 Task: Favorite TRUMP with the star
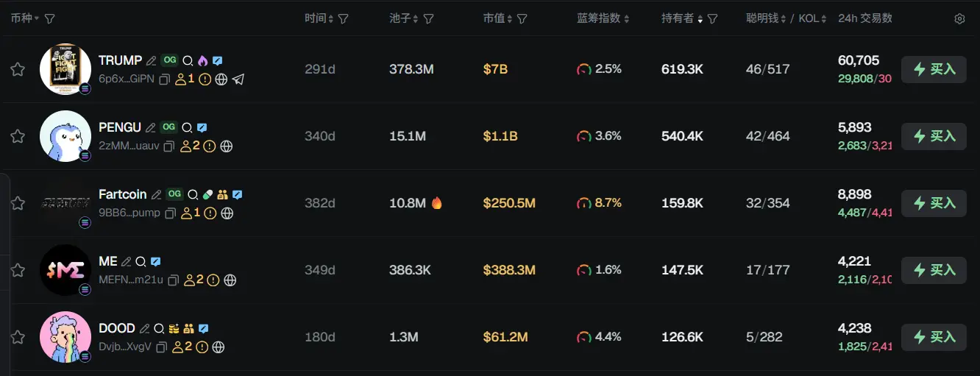point(18,69)
